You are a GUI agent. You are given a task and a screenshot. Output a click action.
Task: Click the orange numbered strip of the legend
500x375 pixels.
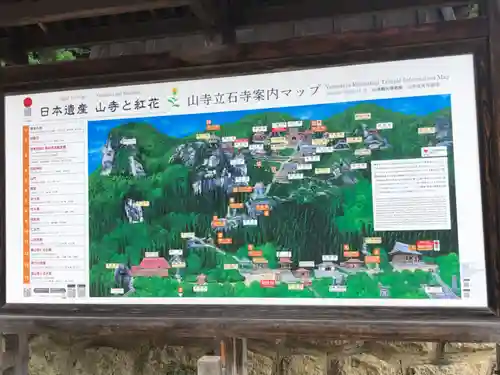tap(26, 205)
